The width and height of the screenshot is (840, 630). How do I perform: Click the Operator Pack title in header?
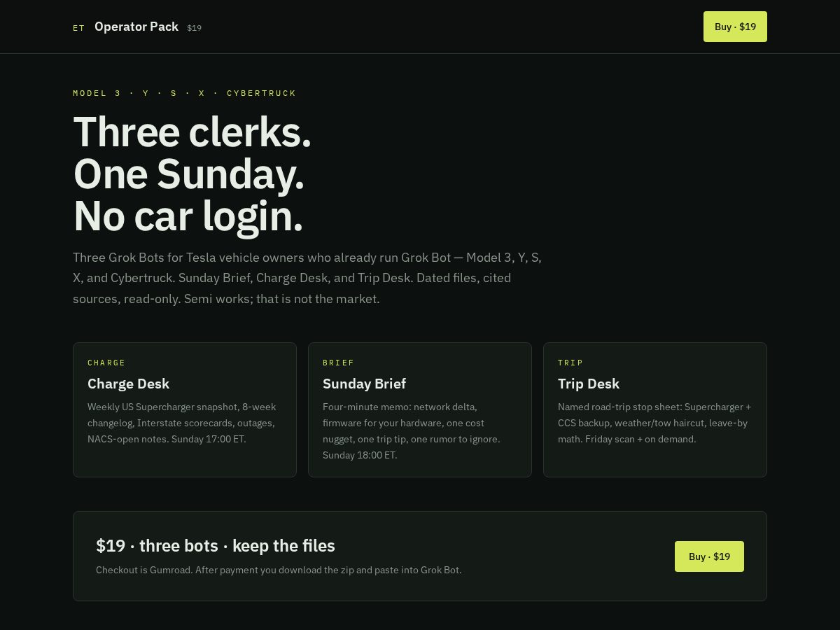click(136, 27)
